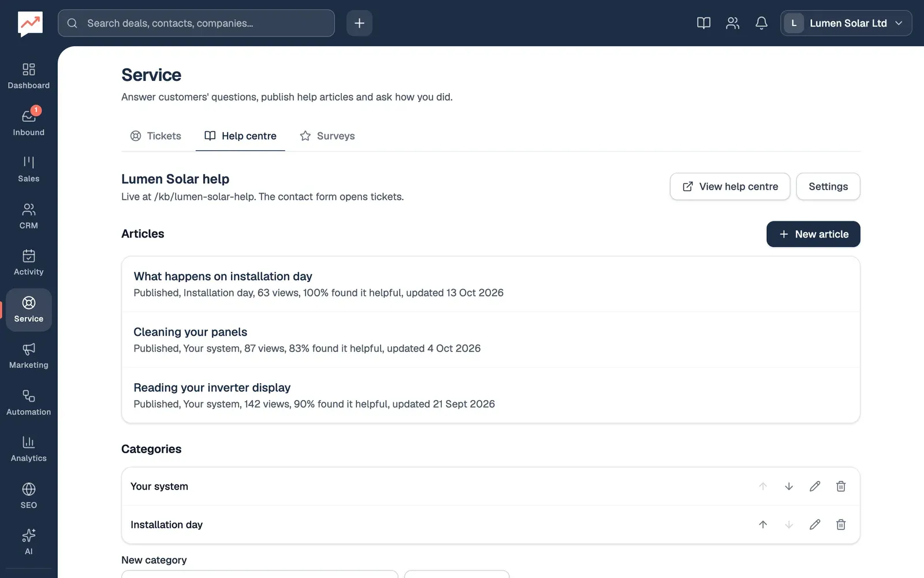The height and width of the screenshot is (578, 924).
Task: Move Installation day category up
Action: pos(763,524)
